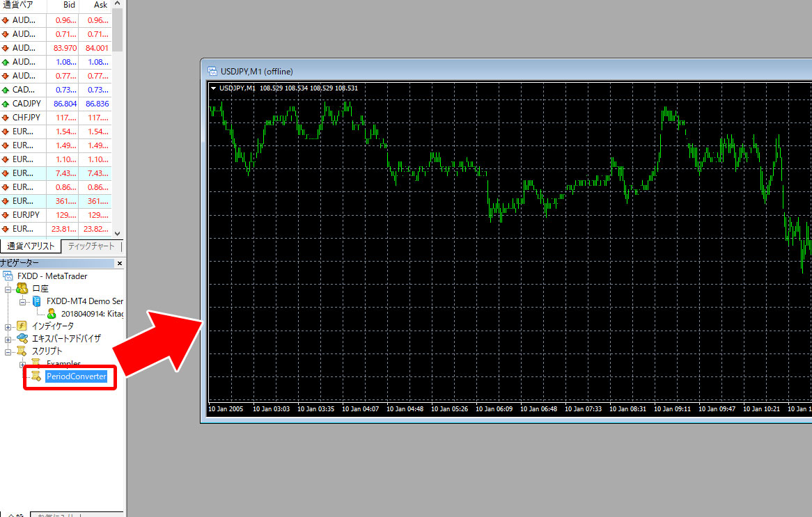Click the user icon for account 2018040914
Image resolution: width=812 pixels, height=517 pixels.
point(52,314)
